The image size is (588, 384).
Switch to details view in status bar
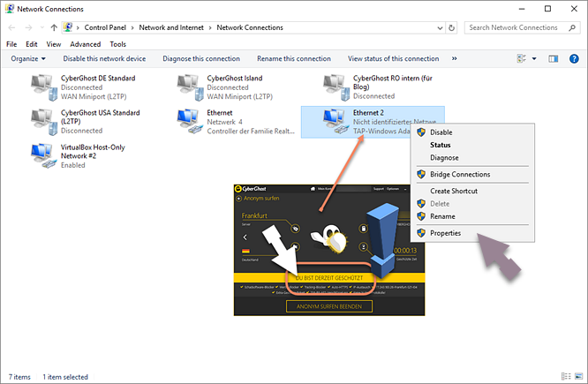[x=566, y=376]
